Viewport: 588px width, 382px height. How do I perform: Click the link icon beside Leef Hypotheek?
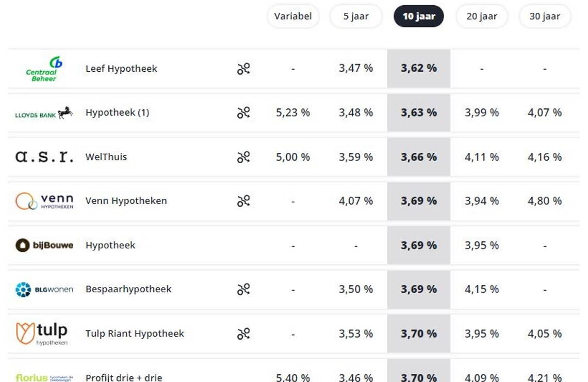(243, 69)
